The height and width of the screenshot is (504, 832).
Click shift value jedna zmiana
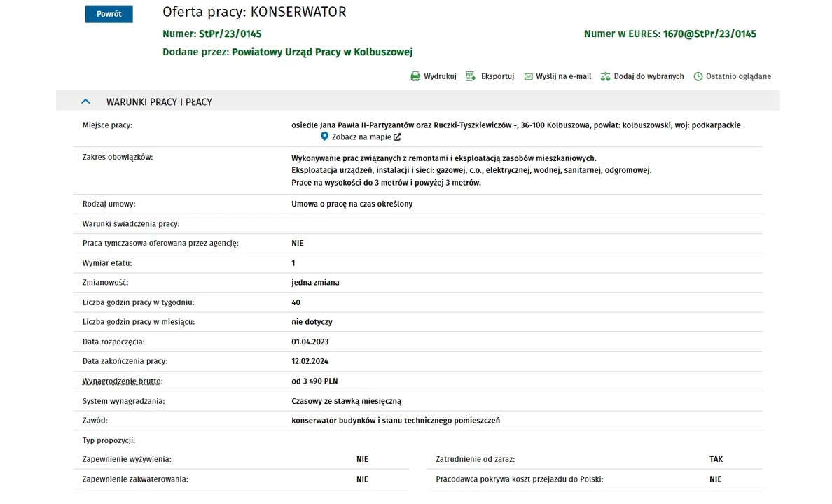click(315, 282)
